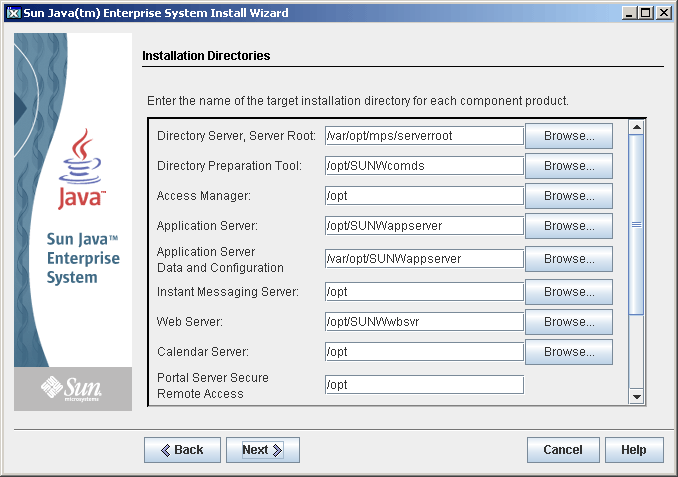This screenshot has width=678, height=477.
Task: Click the window title 'Sun Java(tm) Enterprise System'
Action: click(x=156, y=13)
